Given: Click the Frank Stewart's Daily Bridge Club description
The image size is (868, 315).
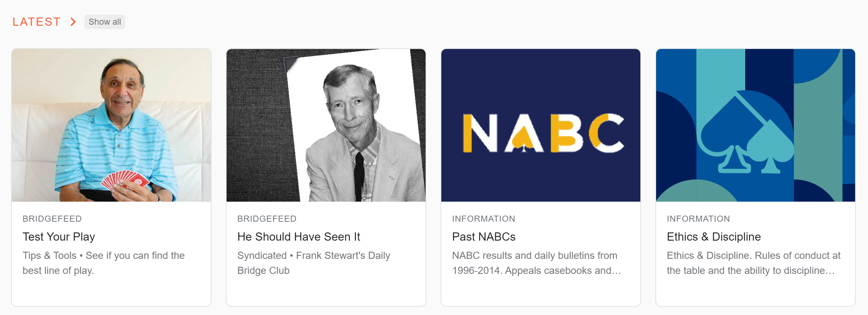Looking at the screenshot, I should [x=314, y=263].
